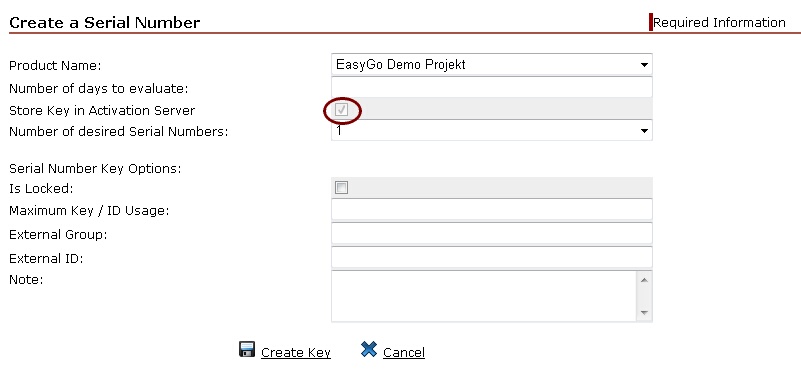801x374 pixels.
Task: Click the Note scrollbar up arrow
Action: [644, 279]
